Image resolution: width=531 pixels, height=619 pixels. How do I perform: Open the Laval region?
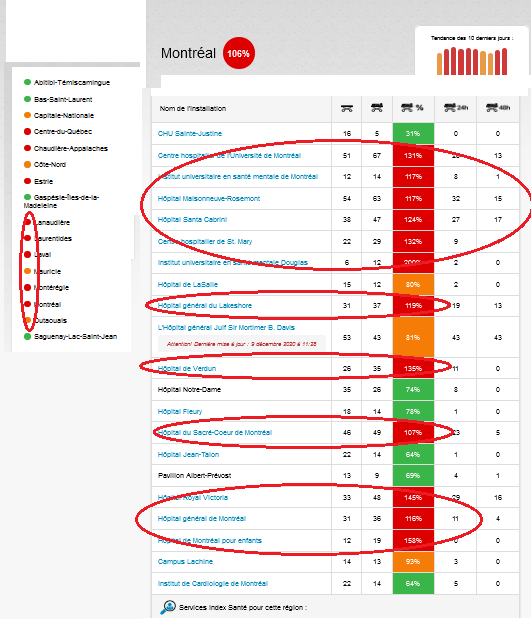point(43,255)
